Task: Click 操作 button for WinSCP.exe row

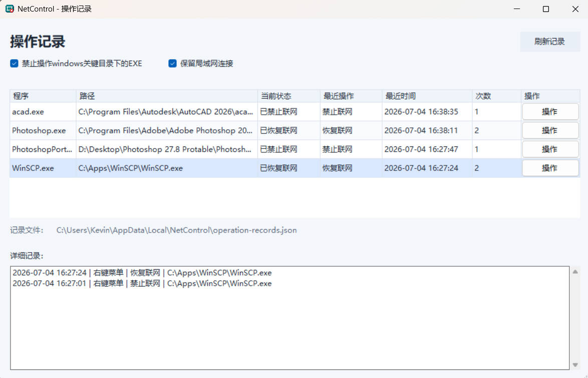Action: tap(550, 168)
